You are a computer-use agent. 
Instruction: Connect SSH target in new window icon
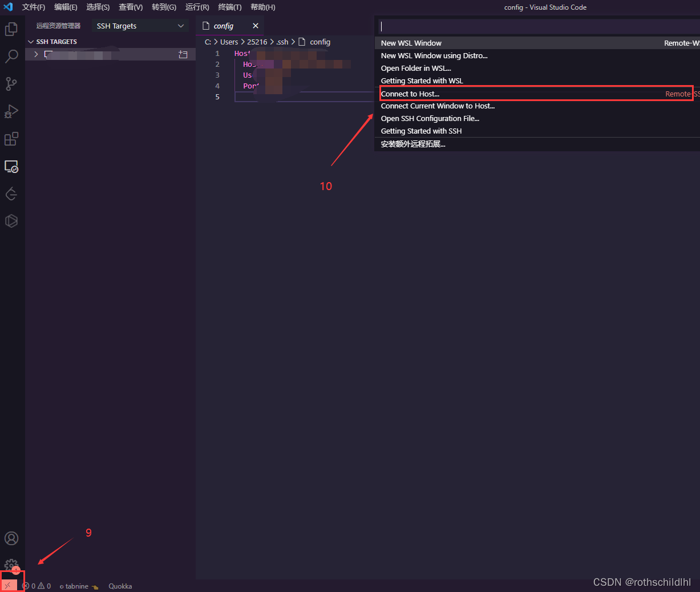pyautogui.click(x=183, y=54)
